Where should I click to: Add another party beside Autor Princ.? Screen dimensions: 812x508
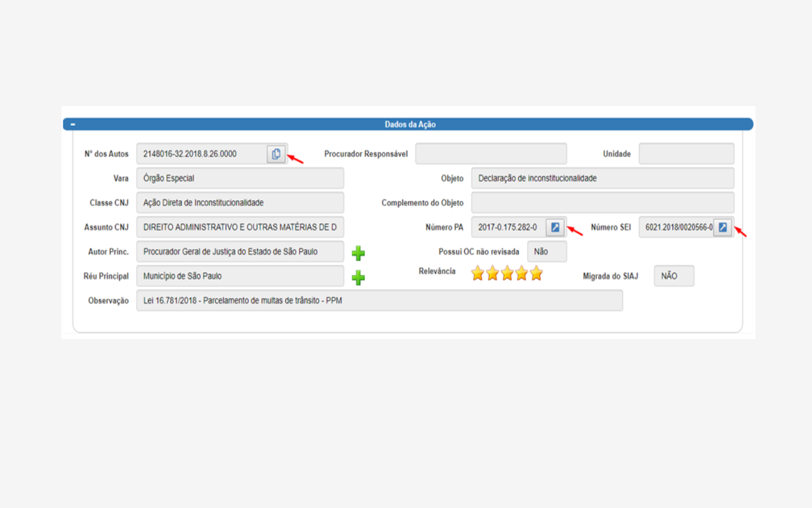[x=358, y=253]
